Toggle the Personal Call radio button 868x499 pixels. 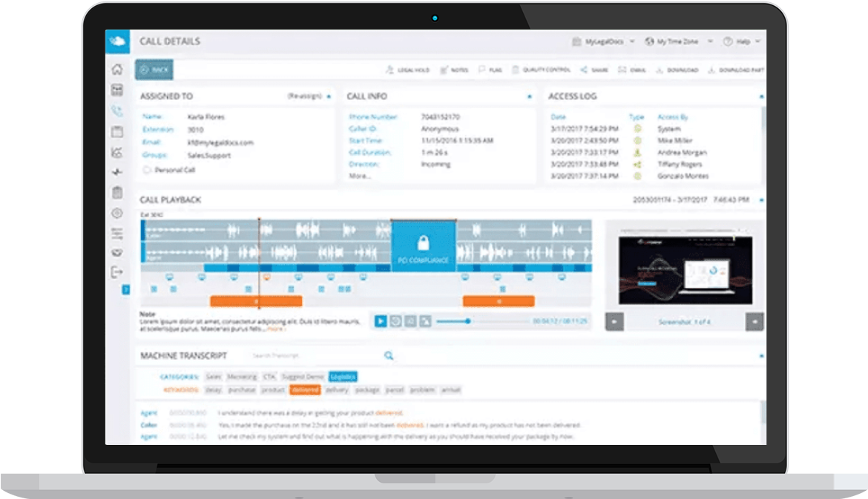click(x=147, y=170)
